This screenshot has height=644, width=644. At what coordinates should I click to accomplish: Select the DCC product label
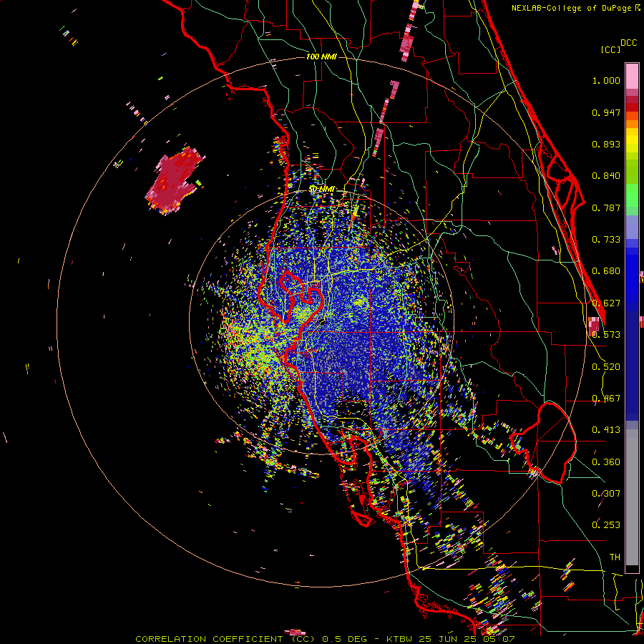click(x=628, y=43)
